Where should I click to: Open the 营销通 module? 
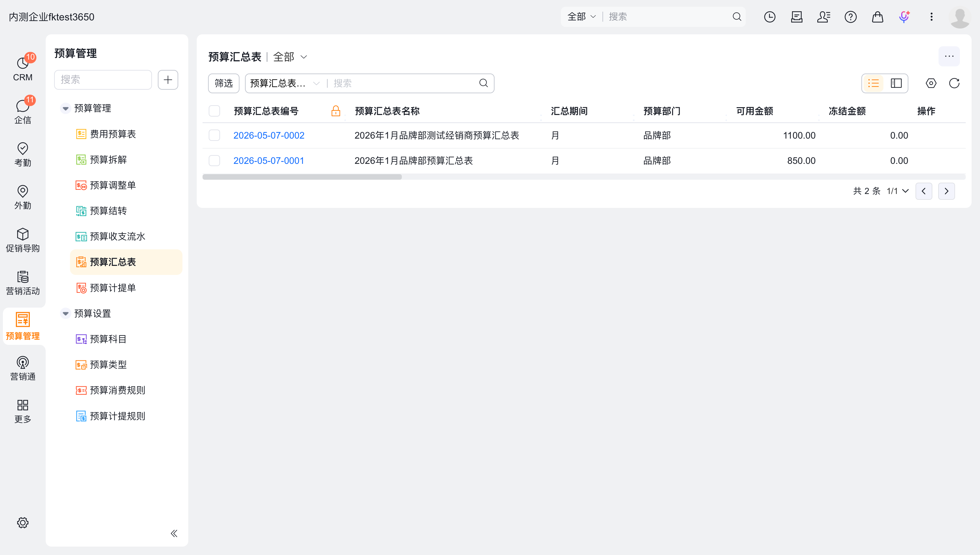[22, 368]
